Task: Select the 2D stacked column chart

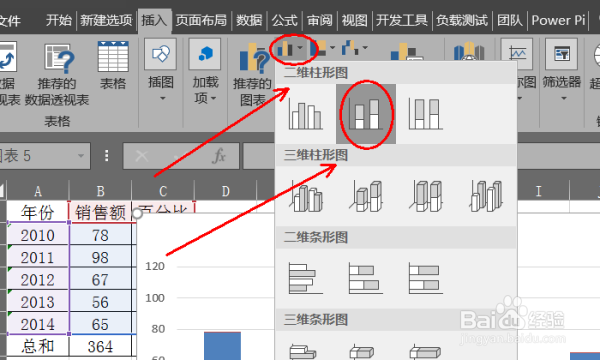Action: pyautogui.click(x=366, y=114)
